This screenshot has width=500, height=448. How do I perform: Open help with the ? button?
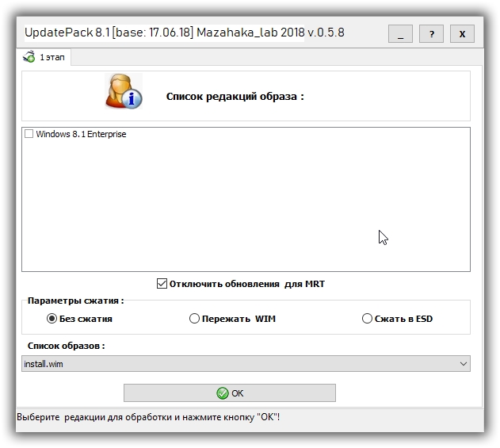(431, 33)
